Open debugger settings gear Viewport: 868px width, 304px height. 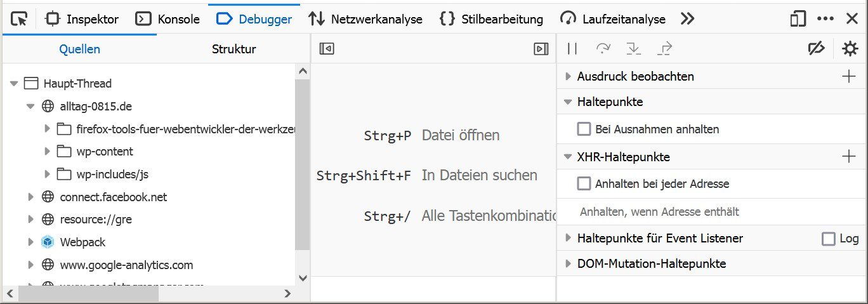tap(850, 49)
